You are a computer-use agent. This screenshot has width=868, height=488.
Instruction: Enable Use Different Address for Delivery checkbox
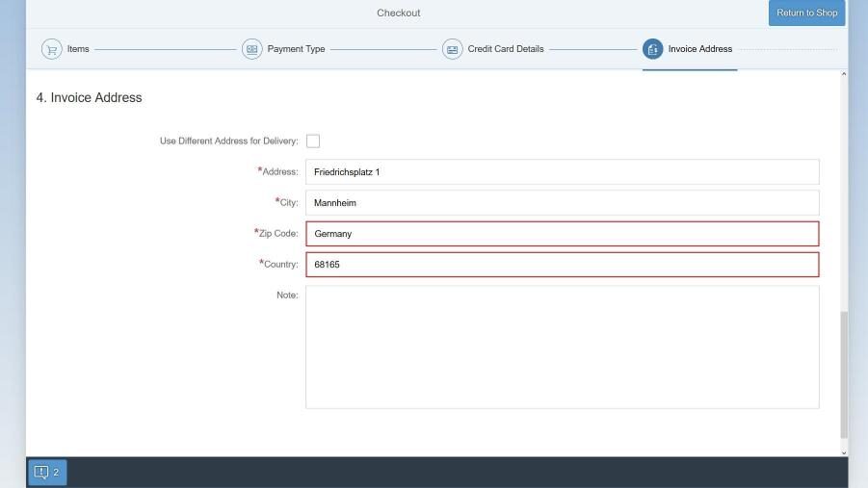pyautogui.click(x=313, y=141)
